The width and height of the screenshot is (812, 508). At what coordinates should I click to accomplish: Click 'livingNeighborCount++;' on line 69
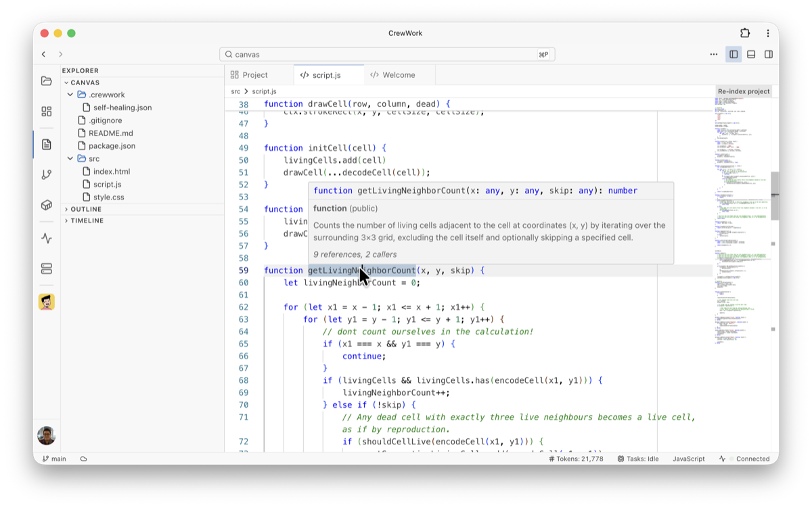coord(397,392)
